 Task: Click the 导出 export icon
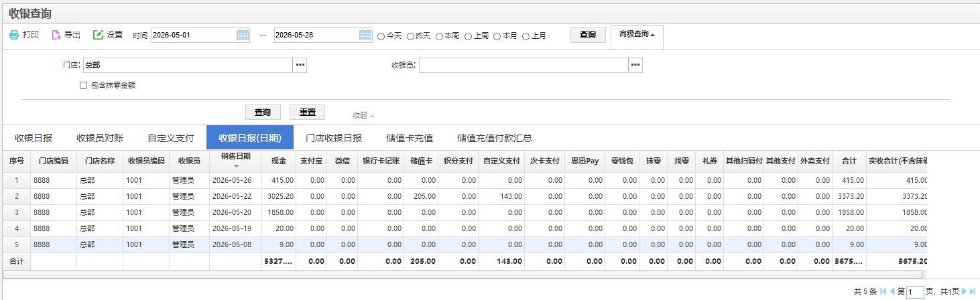point(56,35)
